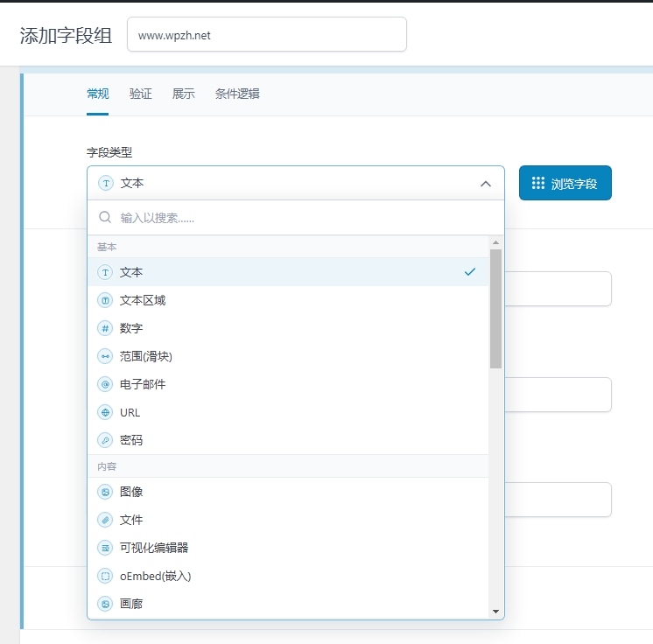The image size is (653, 644).
Task: Select 可视化编辑器 option text
Action: tap(154, 548)
